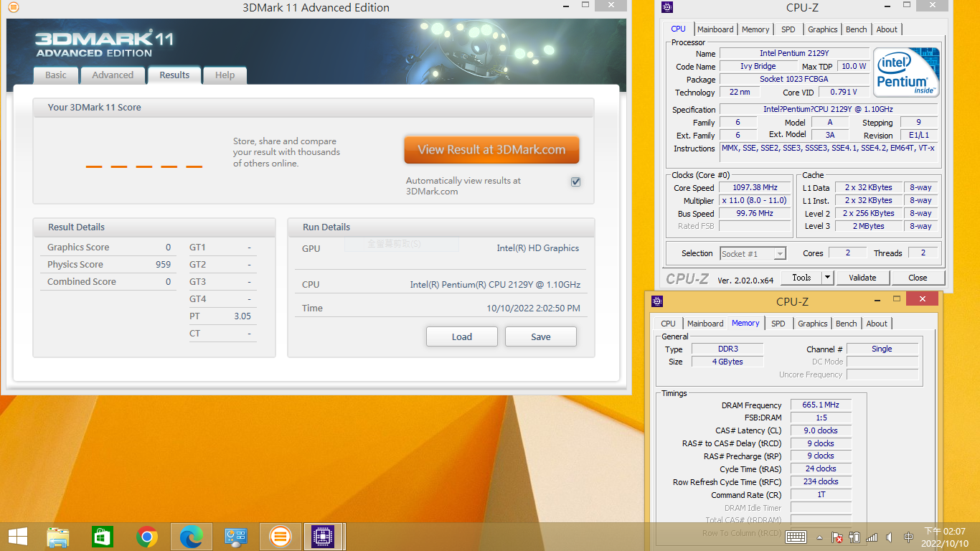Open Action Center flag icon
This screenshot has height=551, width=980.
click(x=837, y=537)
